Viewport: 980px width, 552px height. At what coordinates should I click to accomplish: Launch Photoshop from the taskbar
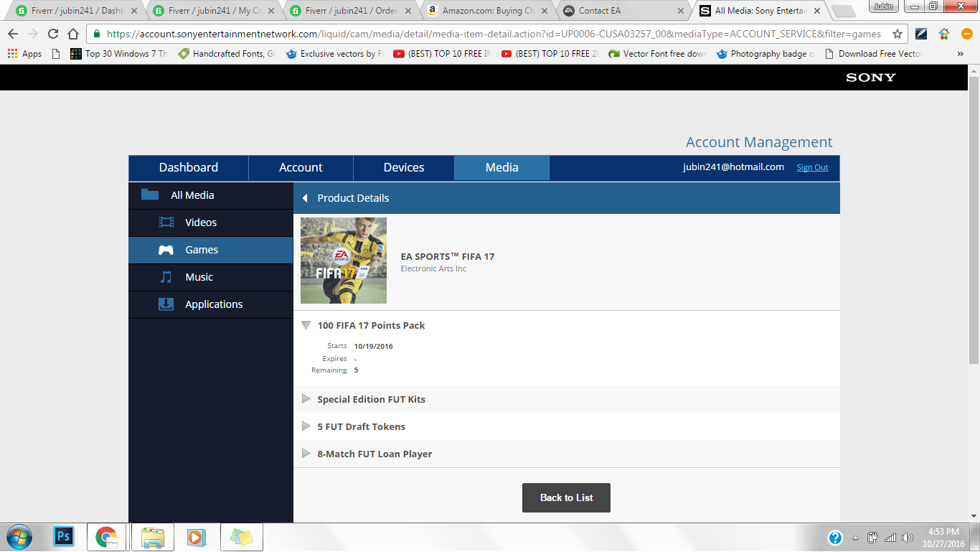pos(64,536)
